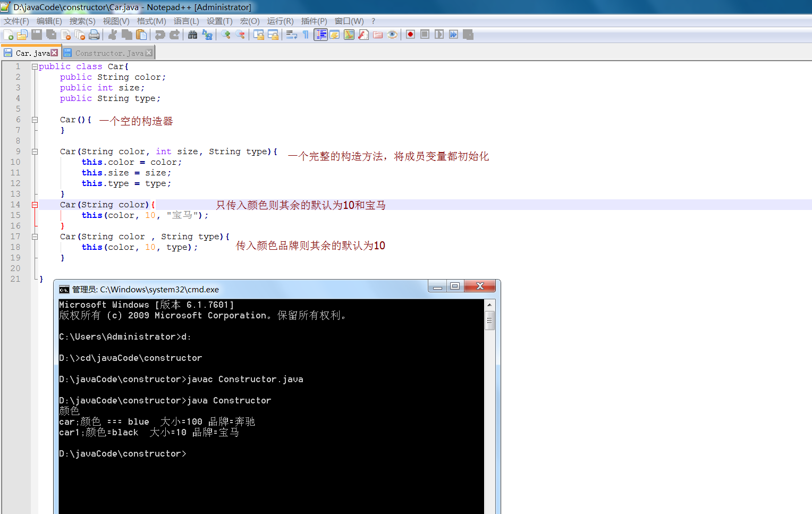Paste with the clipboard toolbar icon

pos(141,35)
